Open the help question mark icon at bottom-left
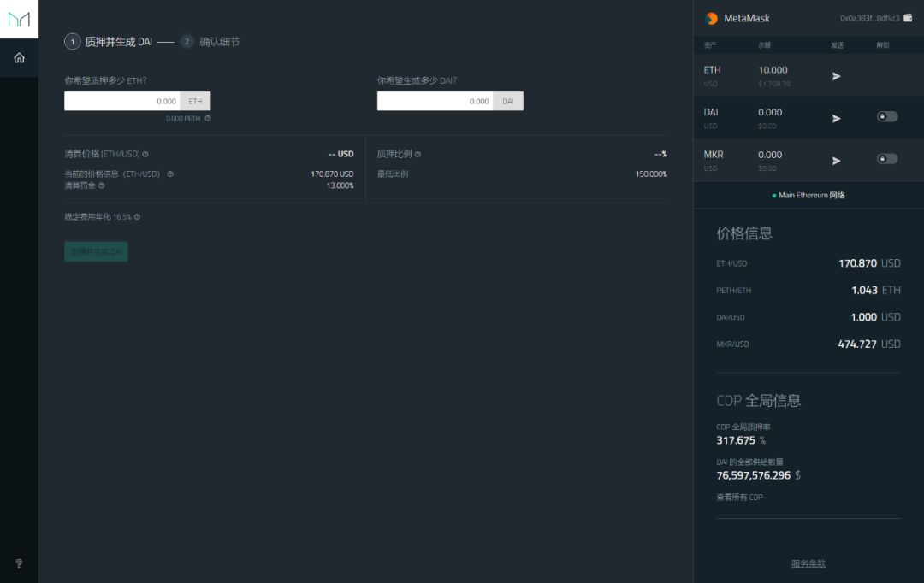 [18, 563]
